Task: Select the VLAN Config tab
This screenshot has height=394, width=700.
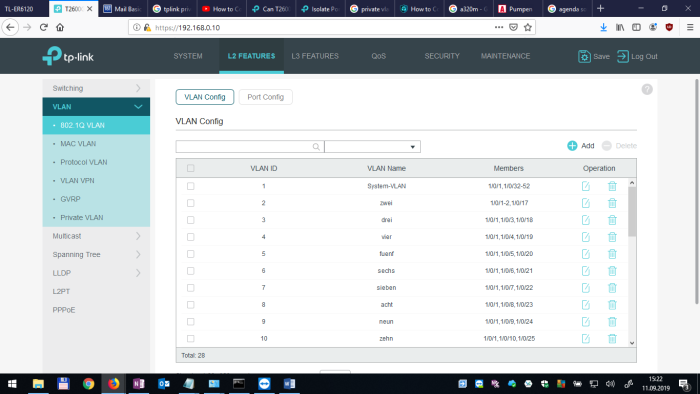Action: click(x=204, y=97)
